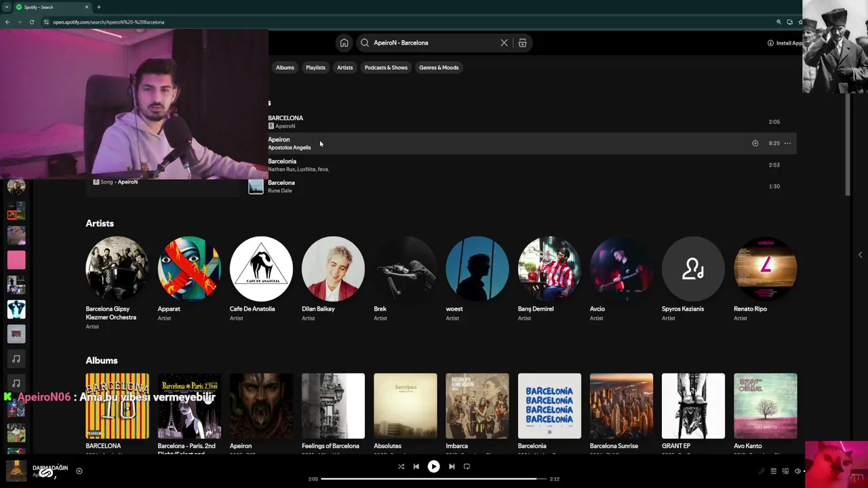868x488 pixels.
Task: Open the Artists section heading
Action: 100,223
